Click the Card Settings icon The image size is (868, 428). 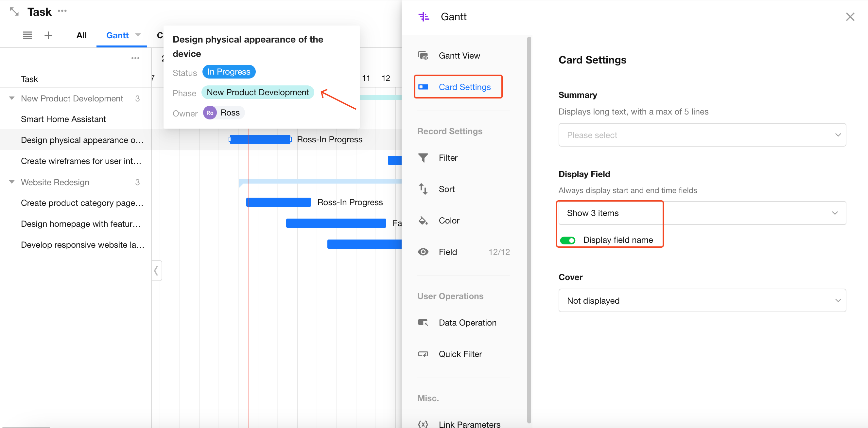click(423, 87)
